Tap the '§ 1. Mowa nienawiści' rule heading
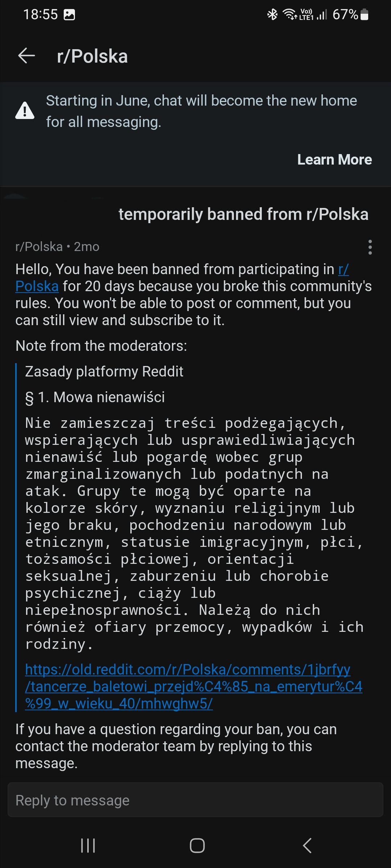391x868 pixels. [x=95, y=397]
